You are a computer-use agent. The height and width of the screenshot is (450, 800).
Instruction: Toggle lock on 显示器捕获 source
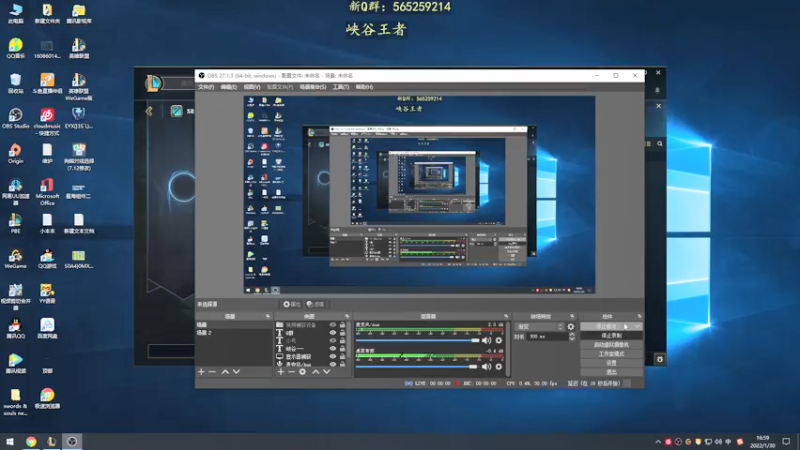pos(342,356)
